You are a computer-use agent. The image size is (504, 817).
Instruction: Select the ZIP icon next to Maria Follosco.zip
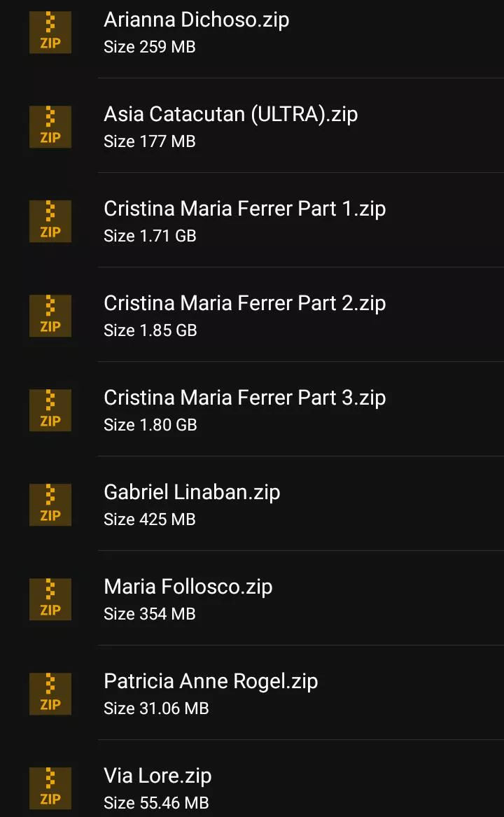click(50, 599)
